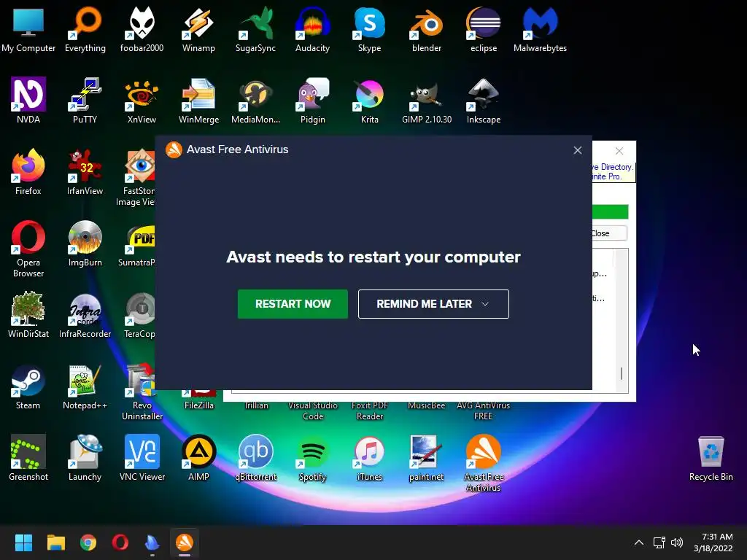Open the Windows Start menu
Screen dimensions: 747x560
(x=23, y=542)
